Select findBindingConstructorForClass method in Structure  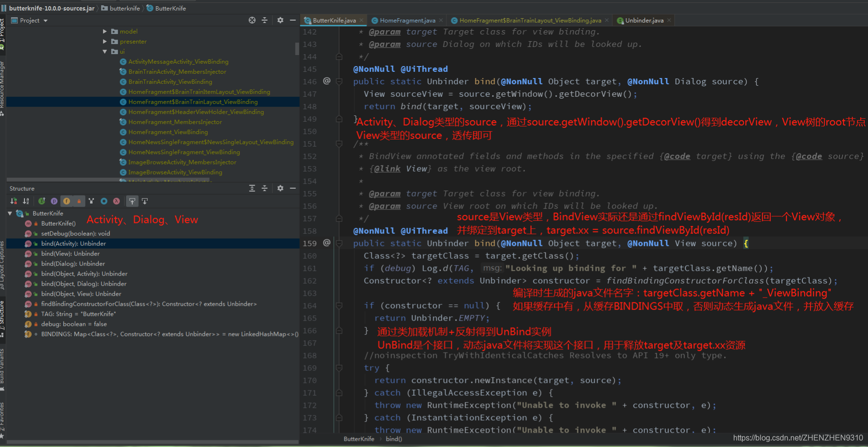pyautogui.click(x=149, y=304)
